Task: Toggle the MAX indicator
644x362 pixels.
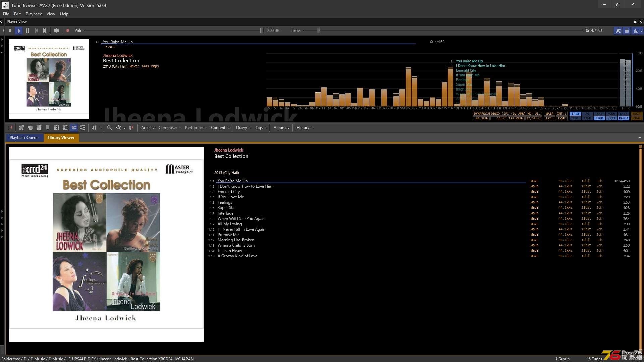Action: click(599, 114)
